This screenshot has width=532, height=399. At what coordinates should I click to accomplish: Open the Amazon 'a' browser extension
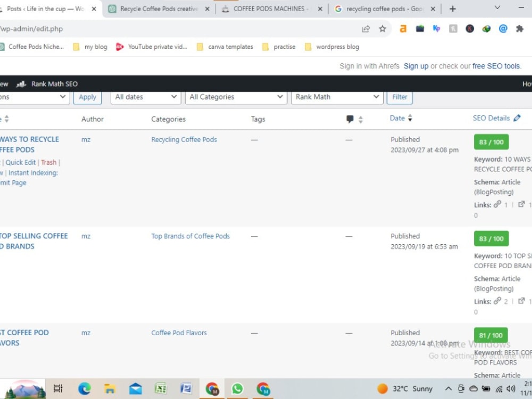tap(403, 29)
